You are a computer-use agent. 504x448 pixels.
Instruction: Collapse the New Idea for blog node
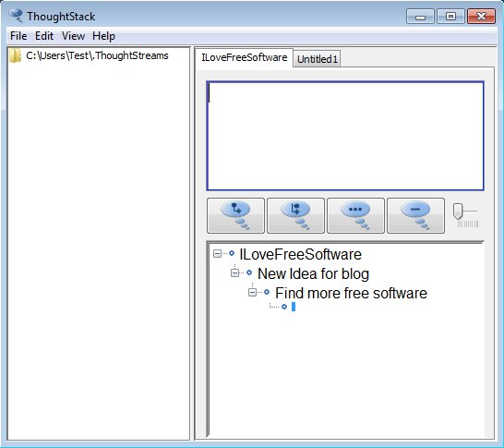tap(235, 273)
